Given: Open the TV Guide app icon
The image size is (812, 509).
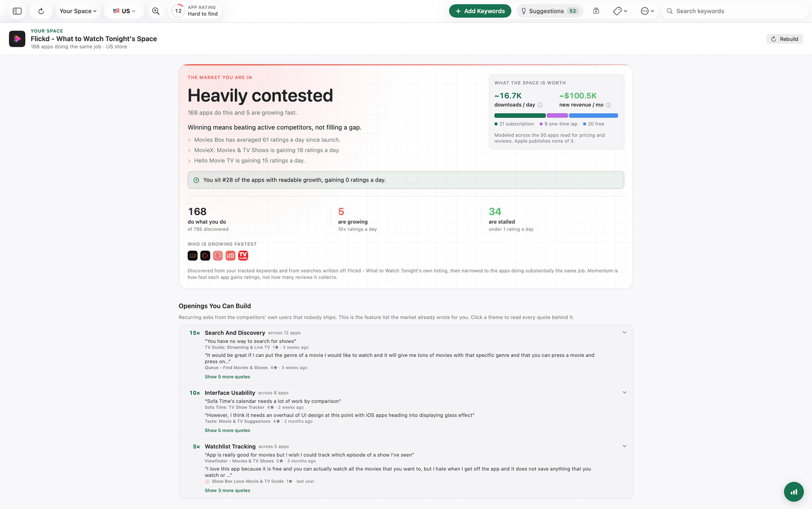Looking at the screenshot, I should 243,256.
